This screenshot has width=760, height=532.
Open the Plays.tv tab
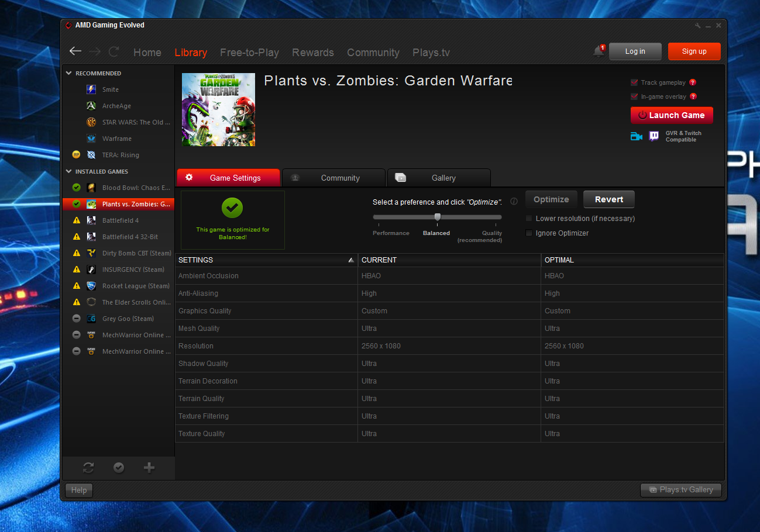(x=431, y=52)
